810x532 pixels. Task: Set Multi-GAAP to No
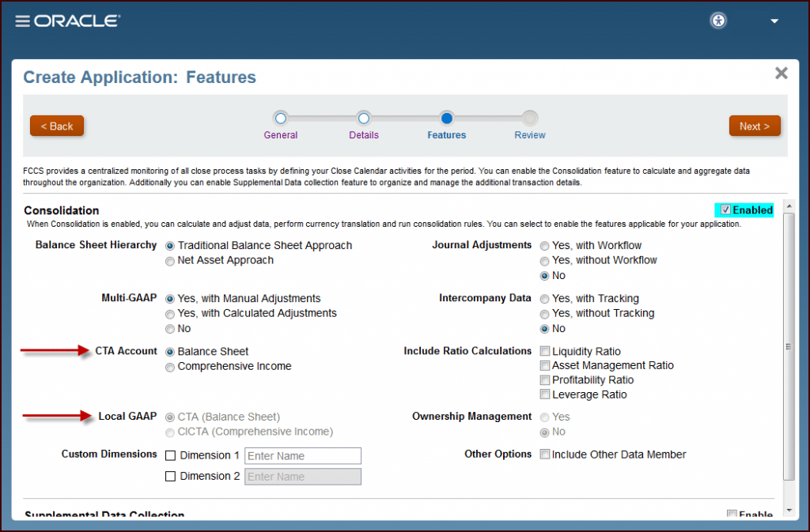(x=169, y=329)
